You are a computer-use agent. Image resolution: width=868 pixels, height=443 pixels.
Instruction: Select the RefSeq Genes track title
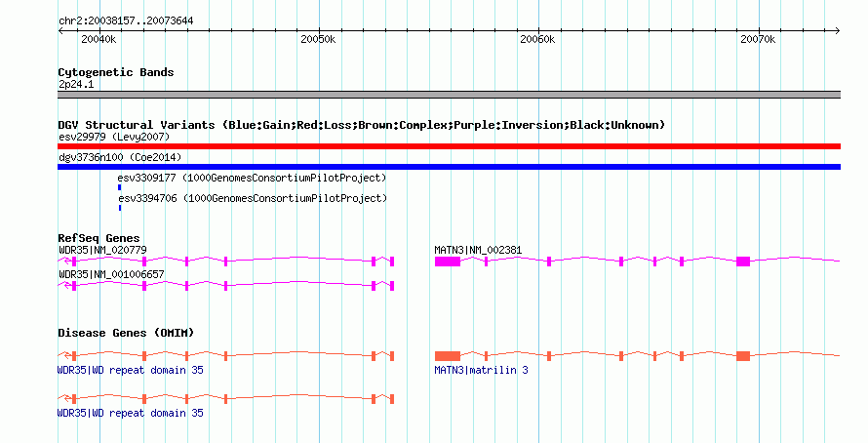[x=99, y=239]
